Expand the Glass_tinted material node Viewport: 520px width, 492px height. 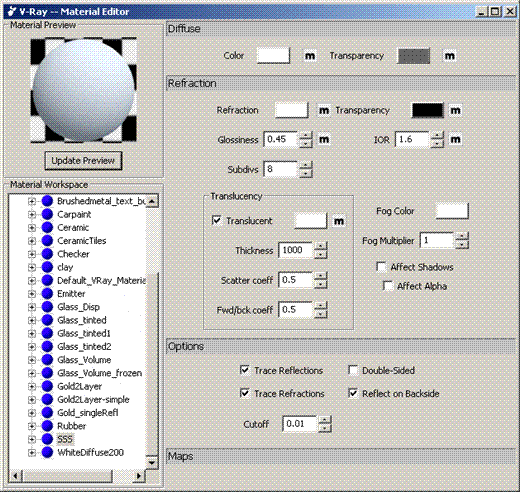(32, 320)
